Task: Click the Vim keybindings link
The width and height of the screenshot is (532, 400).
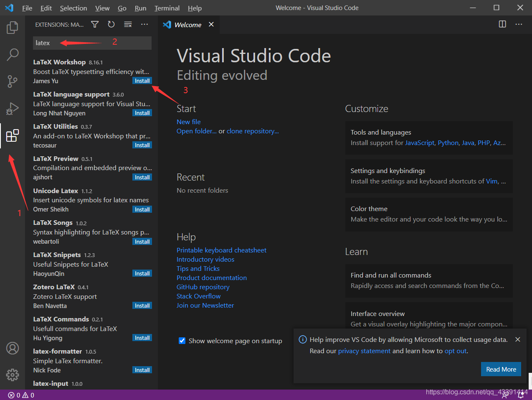Action: 492,181
